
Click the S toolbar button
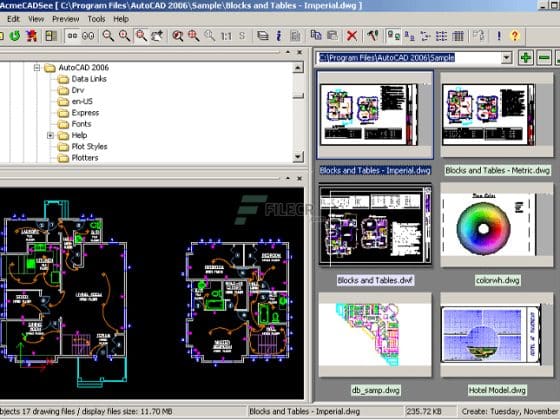(x=242, y=36)
